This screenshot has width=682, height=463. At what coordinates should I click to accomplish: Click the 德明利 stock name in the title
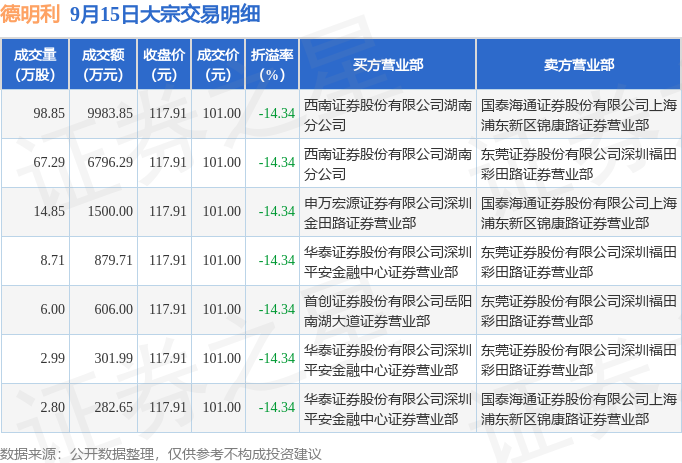(30, 15)
